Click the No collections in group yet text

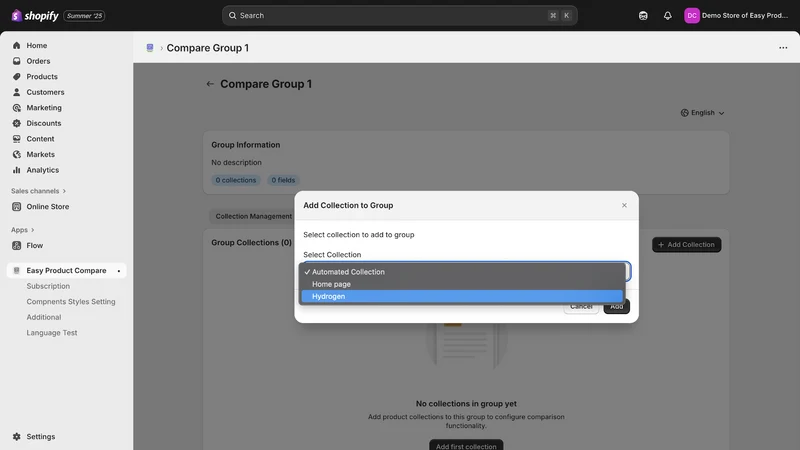(x=466, y=404)
